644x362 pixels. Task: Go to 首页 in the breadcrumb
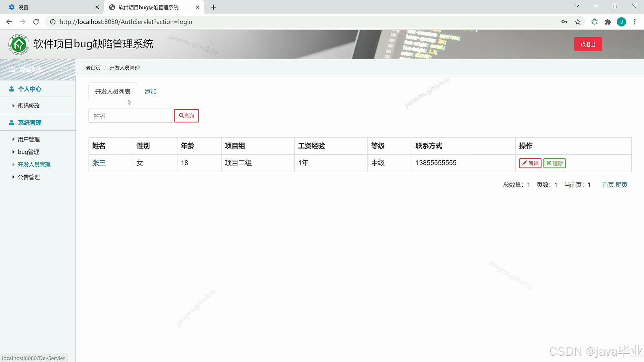[93, 68]
